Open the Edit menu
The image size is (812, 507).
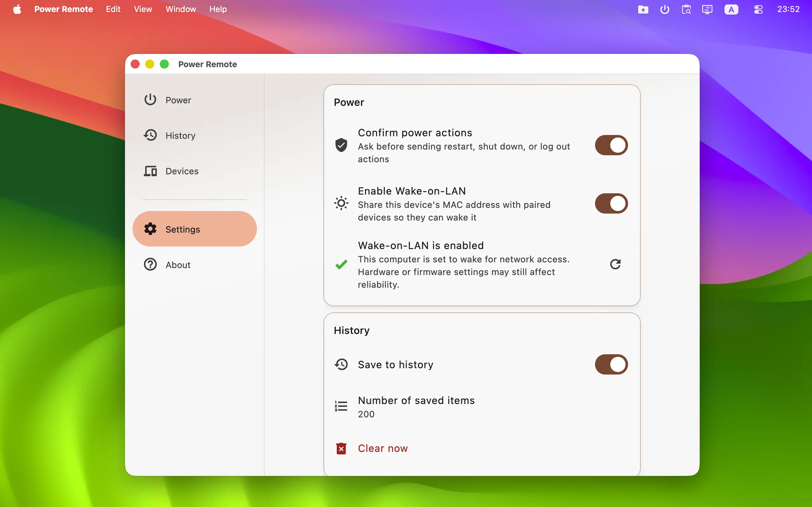pyautogui.click(x=113, y=9)
